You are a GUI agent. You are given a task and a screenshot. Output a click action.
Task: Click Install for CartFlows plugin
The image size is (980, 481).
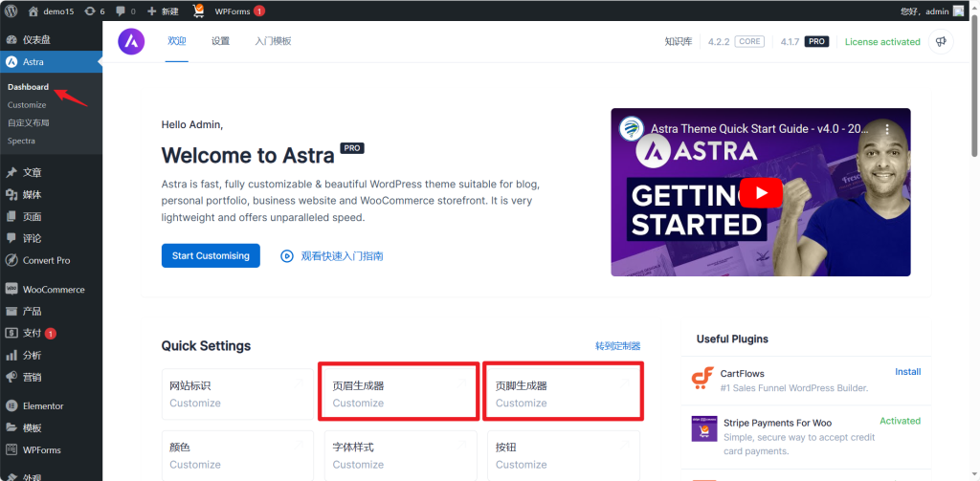907,372
